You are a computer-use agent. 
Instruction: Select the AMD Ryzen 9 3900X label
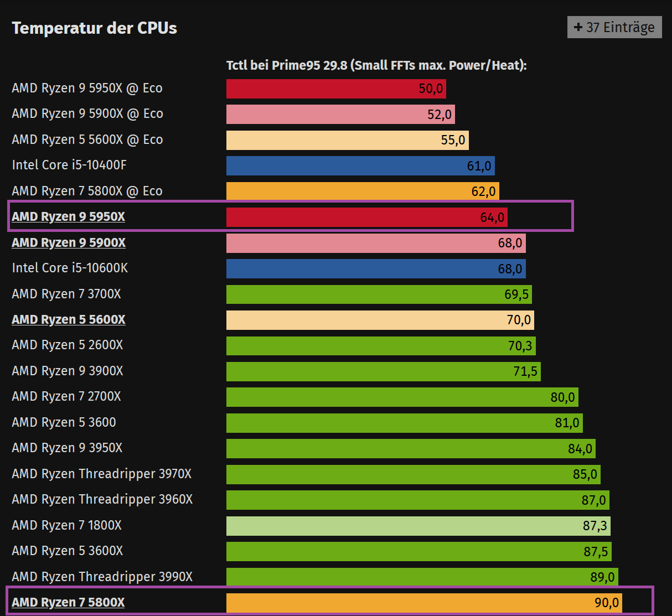coord(68,371)
